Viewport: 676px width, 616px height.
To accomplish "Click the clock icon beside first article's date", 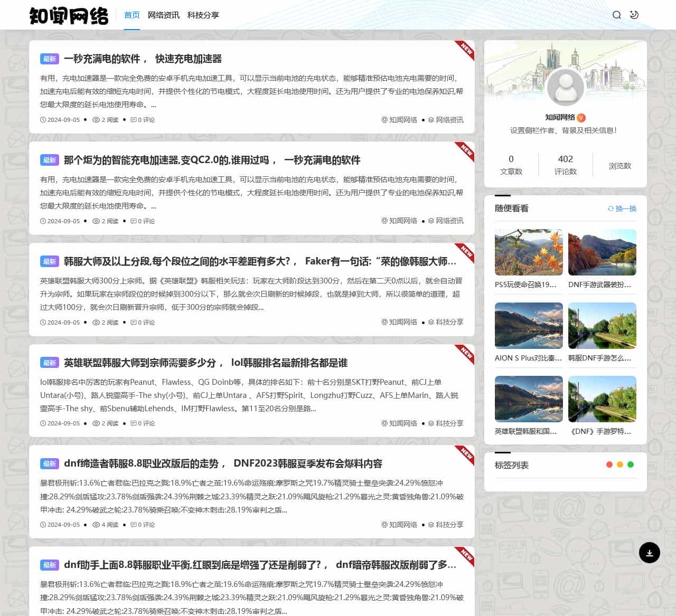I will coord(42,120).
